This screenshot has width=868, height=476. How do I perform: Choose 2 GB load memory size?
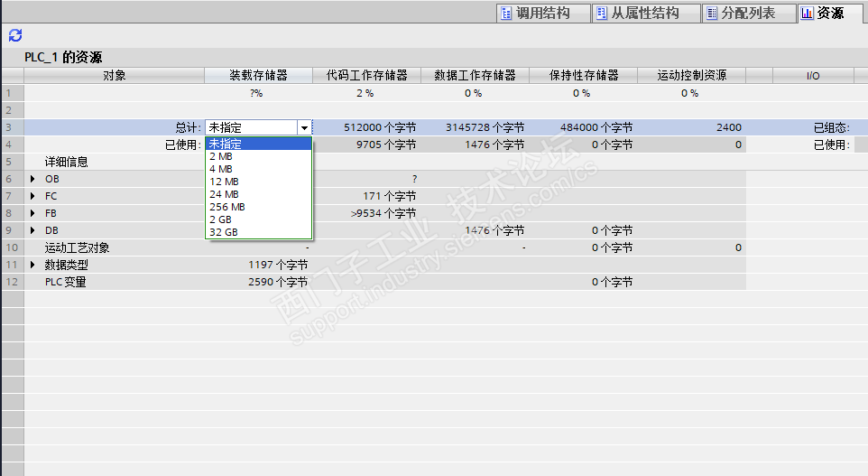click(x=259, y=220)
